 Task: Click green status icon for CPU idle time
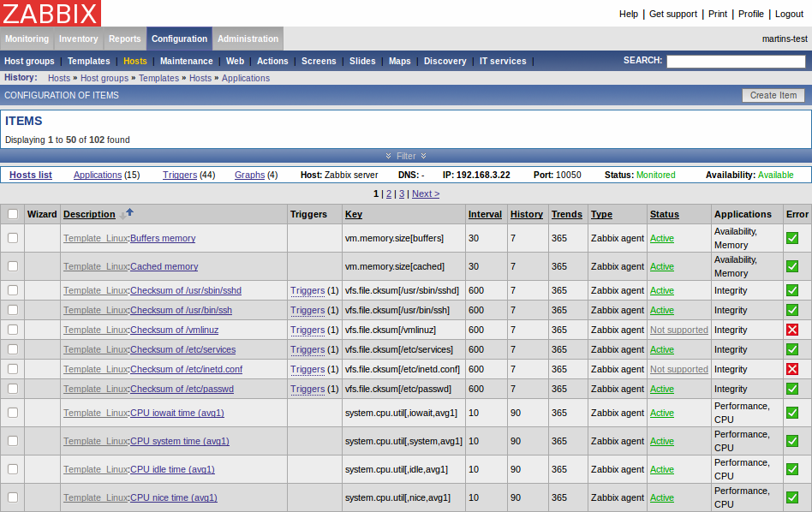(x=791, y=469)
